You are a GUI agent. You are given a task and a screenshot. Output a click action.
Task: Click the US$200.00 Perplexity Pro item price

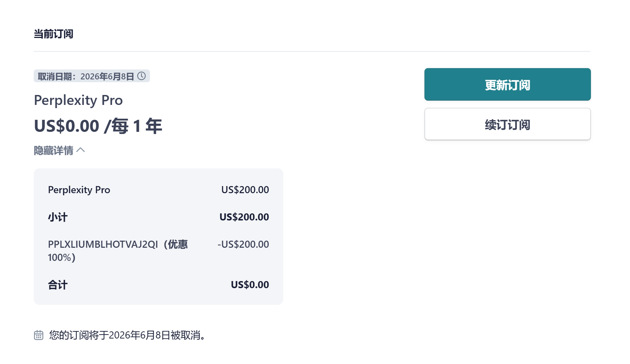coord(245,190)
